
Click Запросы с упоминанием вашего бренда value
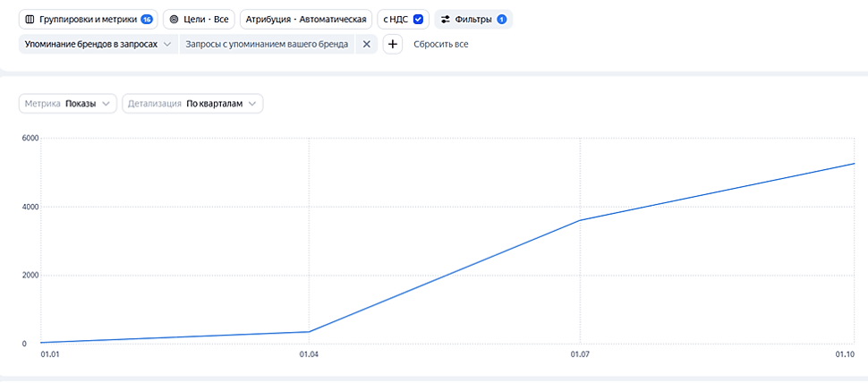click(267, 44)
